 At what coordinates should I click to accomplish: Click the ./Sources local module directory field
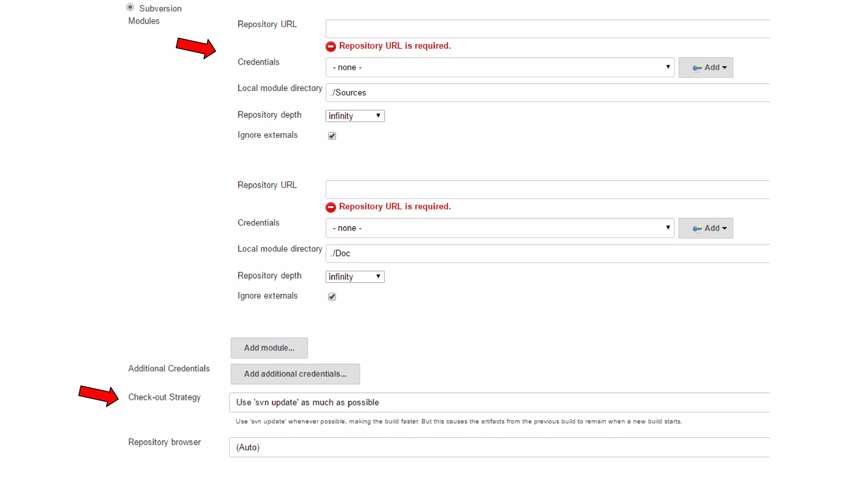click(x=547, y=93)
